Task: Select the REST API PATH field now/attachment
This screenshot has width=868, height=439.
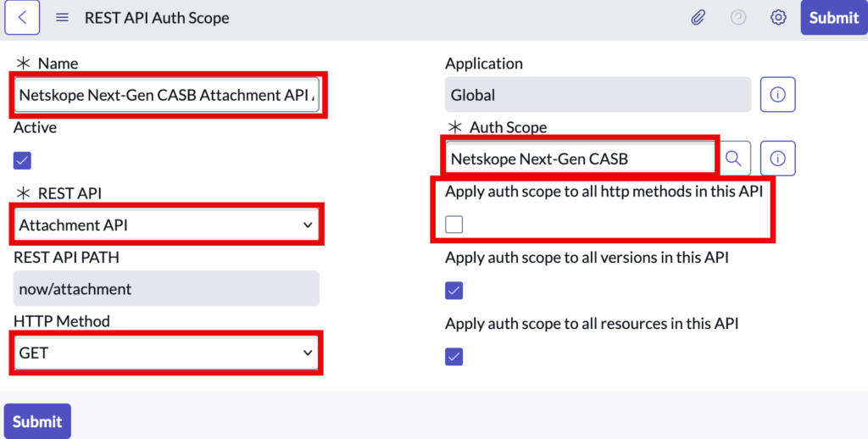Action: click(x=166, y=288)
